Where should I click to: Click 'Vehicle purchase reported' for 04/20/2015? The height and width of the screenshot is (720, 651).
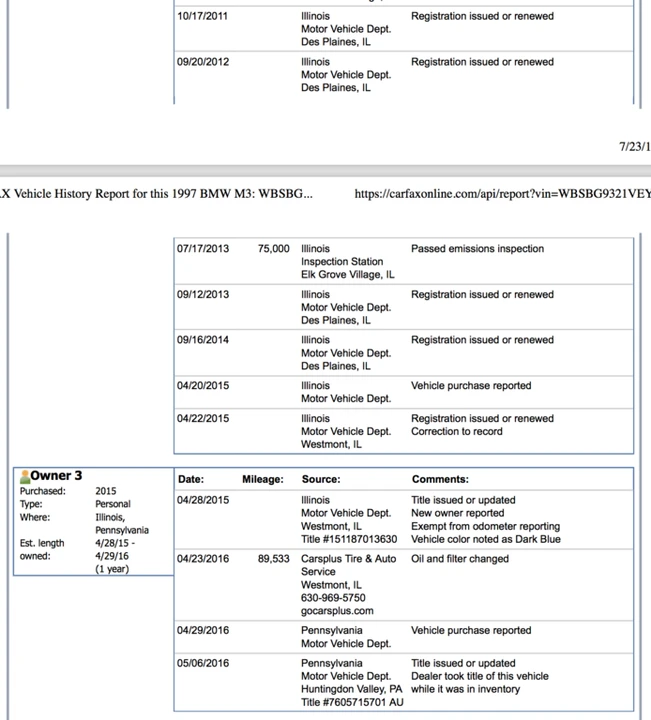[x=471, y=386]
